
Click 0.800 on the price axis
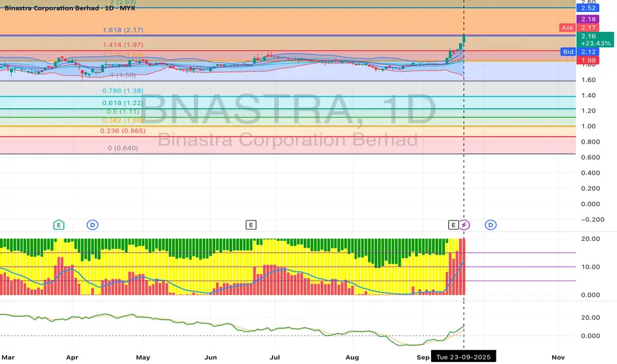coord(591,142)
